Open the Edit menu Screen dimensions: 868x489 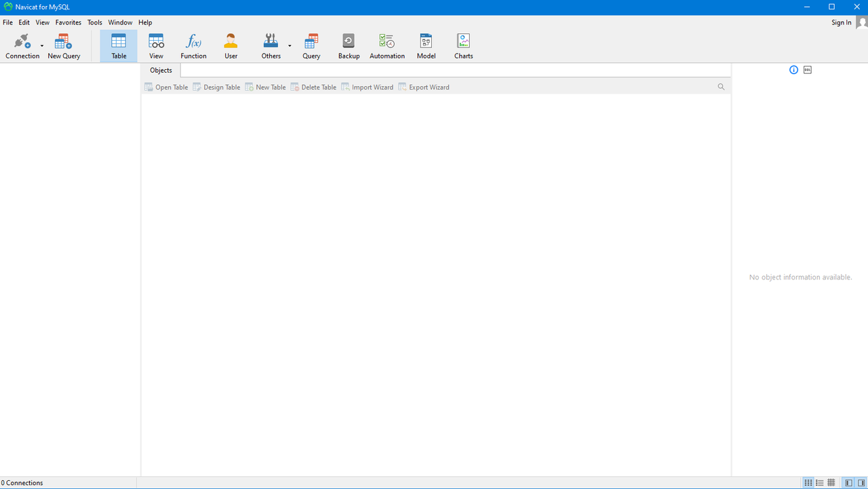coord(24,22)
